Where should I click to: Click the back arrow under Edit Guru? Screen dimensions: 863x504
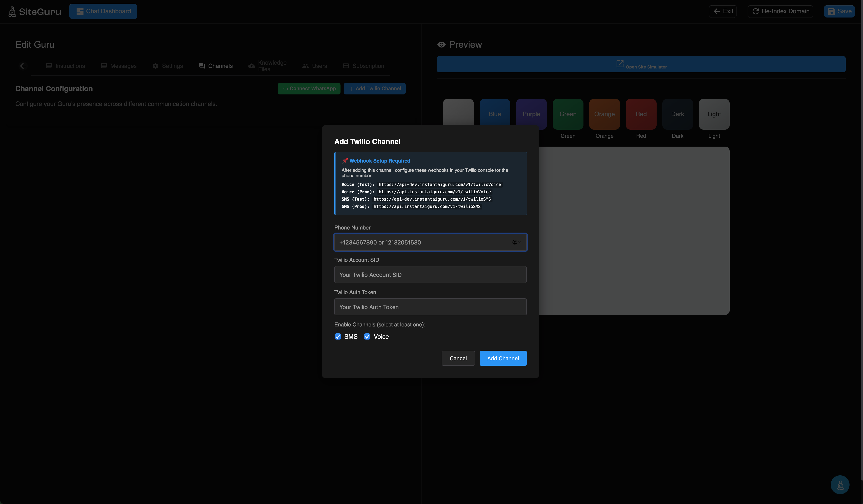23,66
